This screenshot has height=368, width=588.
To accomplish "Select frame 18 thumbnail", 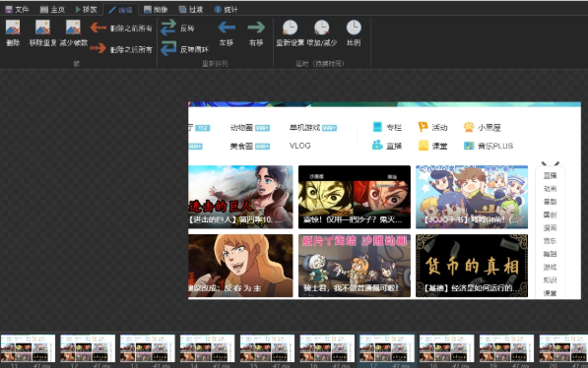I will 446,348.
